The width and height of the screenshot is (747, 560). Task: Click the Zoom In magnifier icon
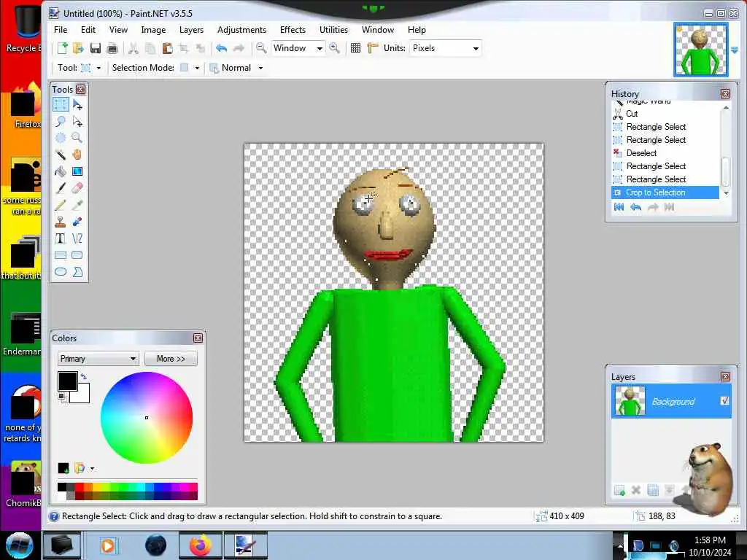334,48
